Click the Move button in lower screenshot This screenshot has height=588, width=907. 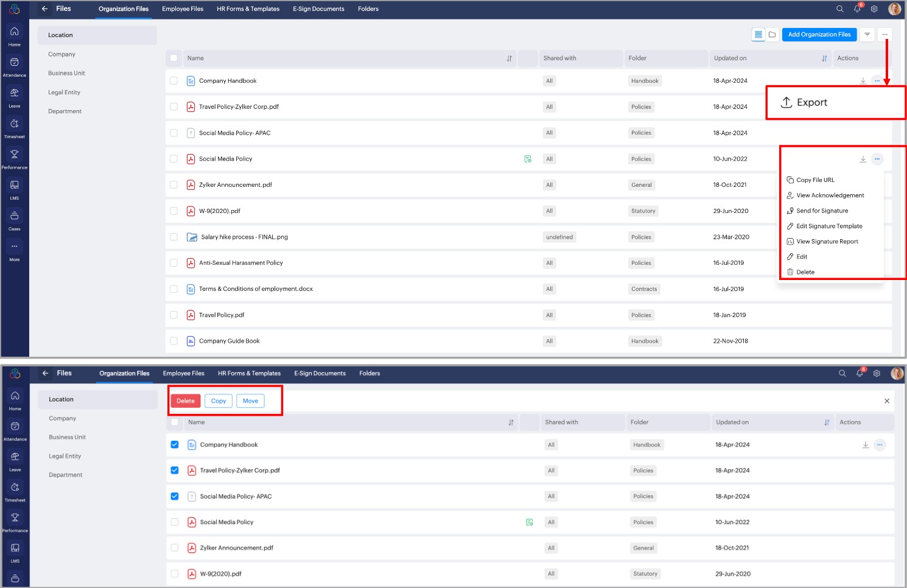tap(250, 401)
